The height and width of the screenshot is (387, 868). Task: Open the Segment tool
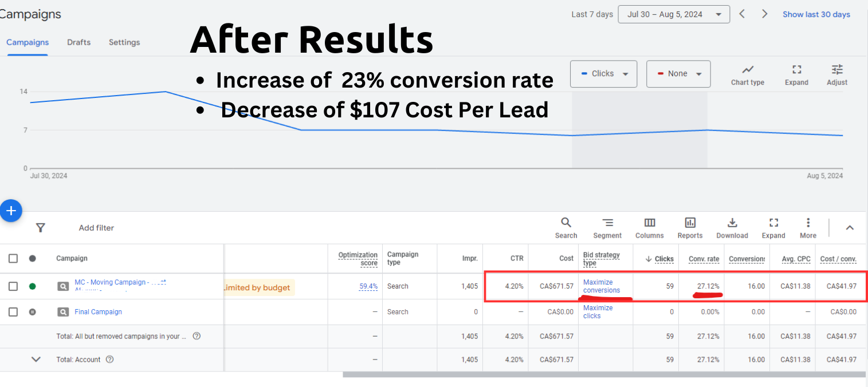607,228
